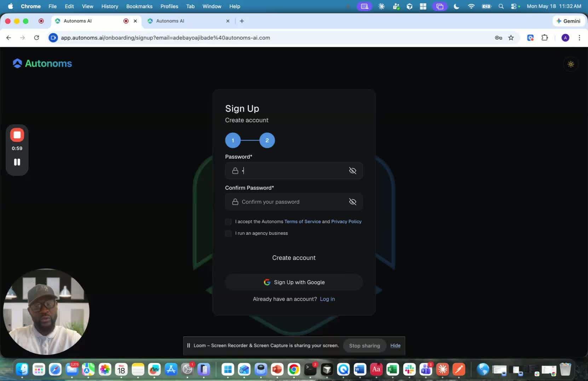588x381 pixels.
Task: Open Microsoft Teams from the Dock
Action: 426,369
